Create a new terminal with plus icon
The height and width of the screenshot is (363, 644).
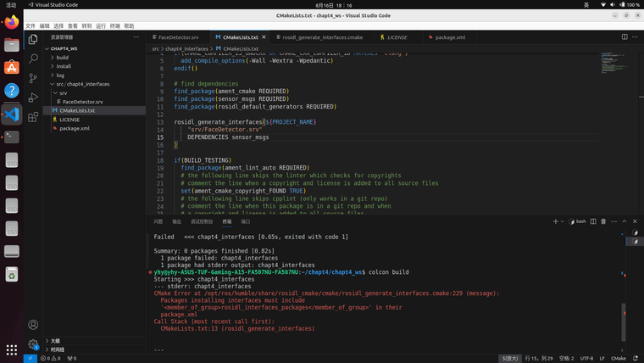555,221
